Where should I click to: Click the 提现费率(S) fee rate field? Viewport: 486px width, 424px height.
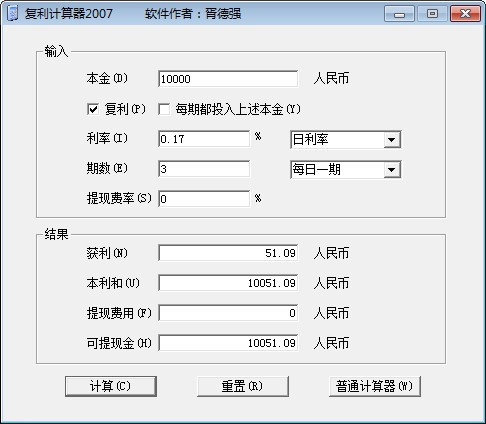coord(204,199)
